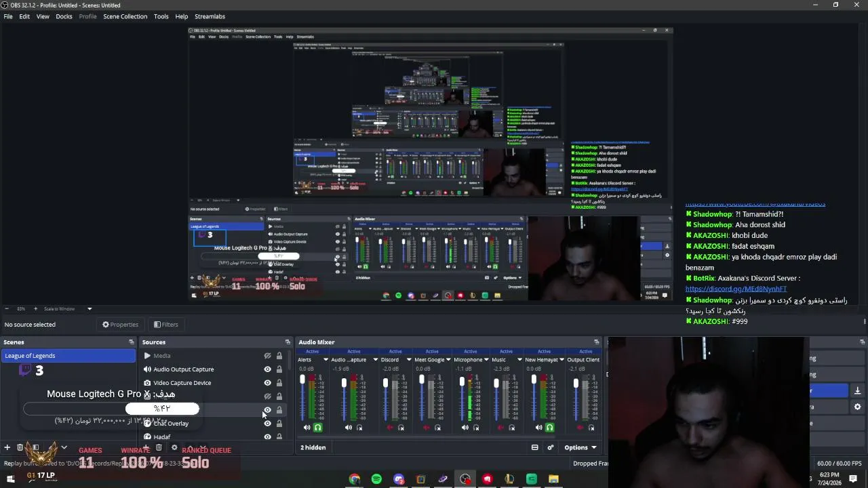This screenshot has width=868, height=488.
Task: Toggle monitoring for Microphone channel
Action: (475, 428)
